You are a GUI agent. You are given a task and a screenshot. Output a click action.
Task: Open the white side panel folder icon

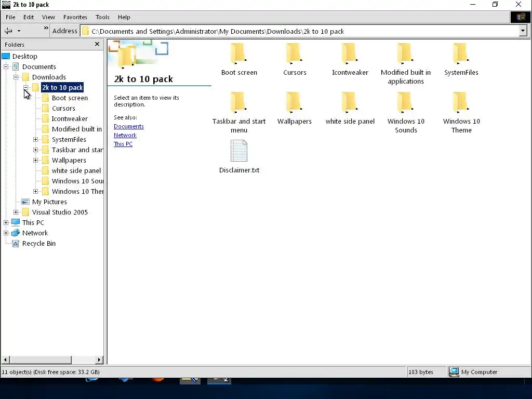tap(350, 103)
